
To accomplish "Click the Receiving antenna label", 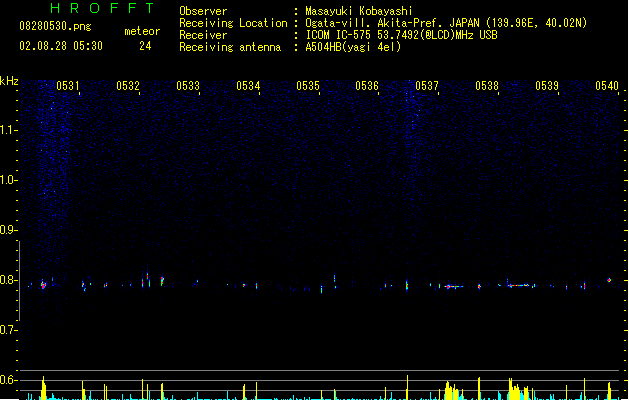I will (x=230, y=47).
